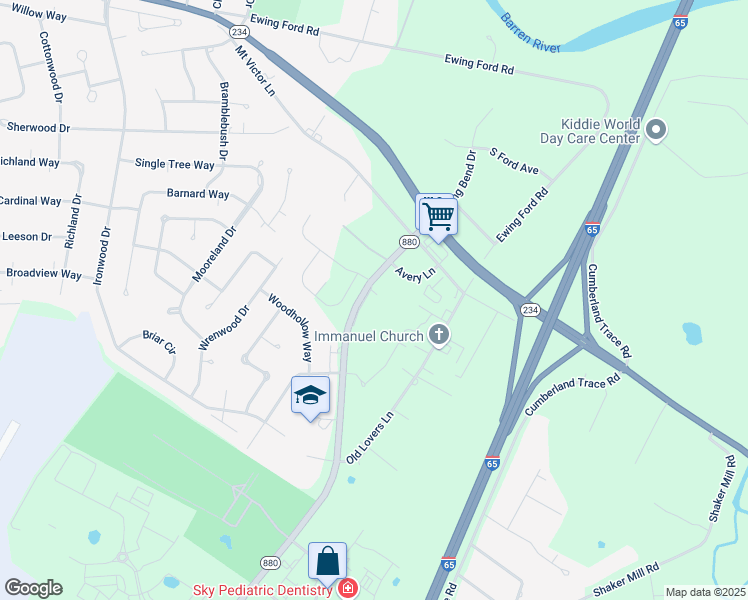Screen dimensions: 748x600
Task: Click the Sky Pediatric Dentistry label
Action: 262,590
